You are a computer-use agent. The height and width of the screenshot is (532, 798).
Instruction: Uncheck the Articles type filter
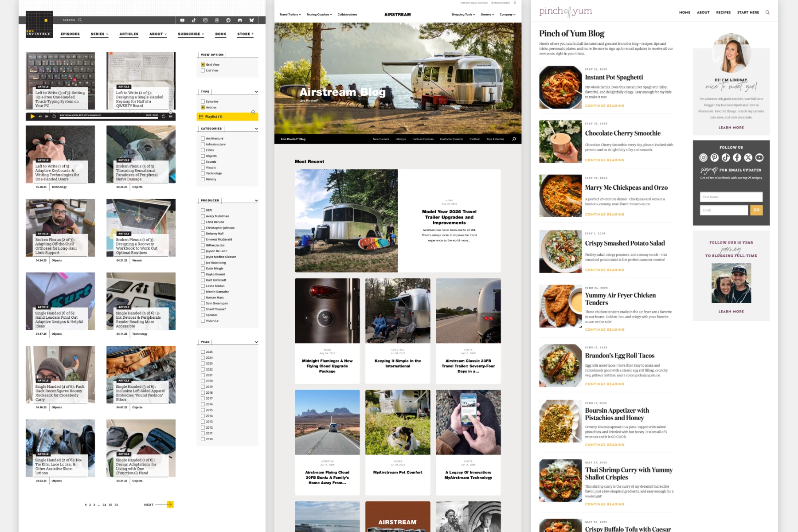pyautogui.click(x=203, y=107)
